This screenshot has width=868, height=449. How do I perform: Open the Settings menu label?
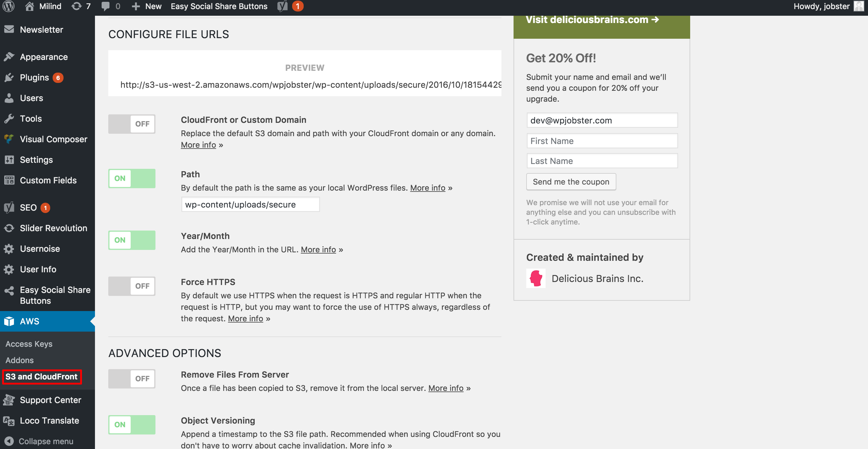tap(36, 160)
